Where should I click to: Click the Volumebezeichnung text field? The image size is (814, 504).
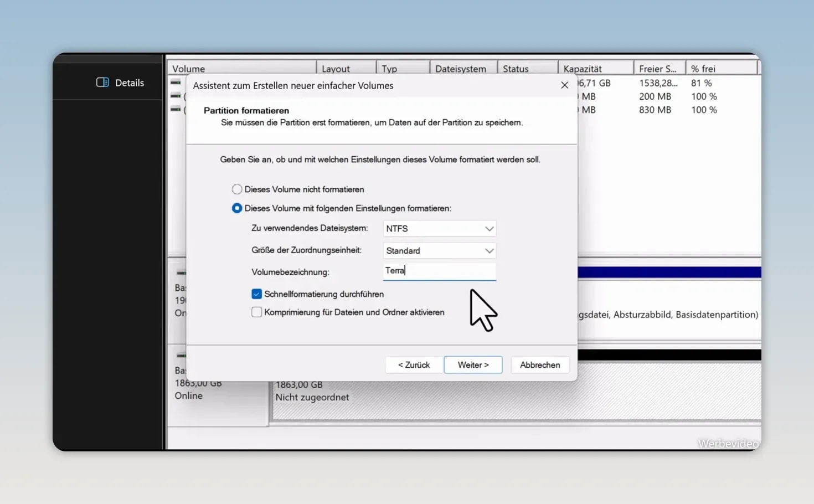point(439,271)
